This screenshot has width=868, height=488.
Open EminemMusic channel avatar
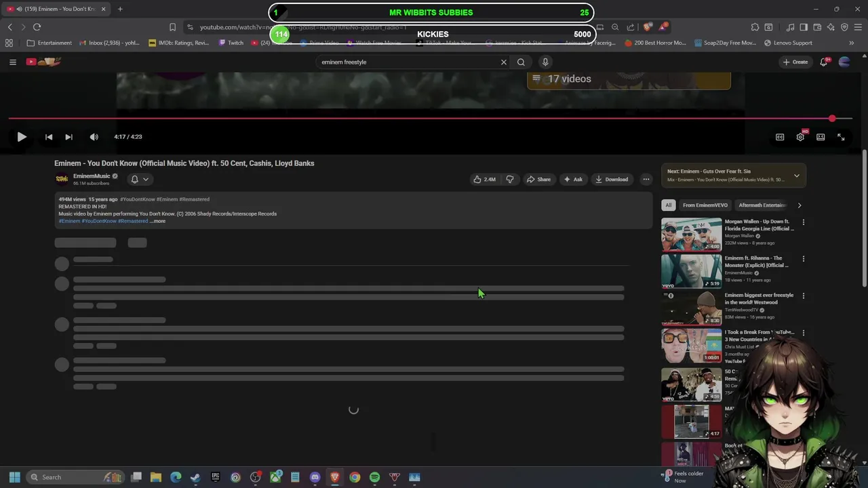pos(62,179)
